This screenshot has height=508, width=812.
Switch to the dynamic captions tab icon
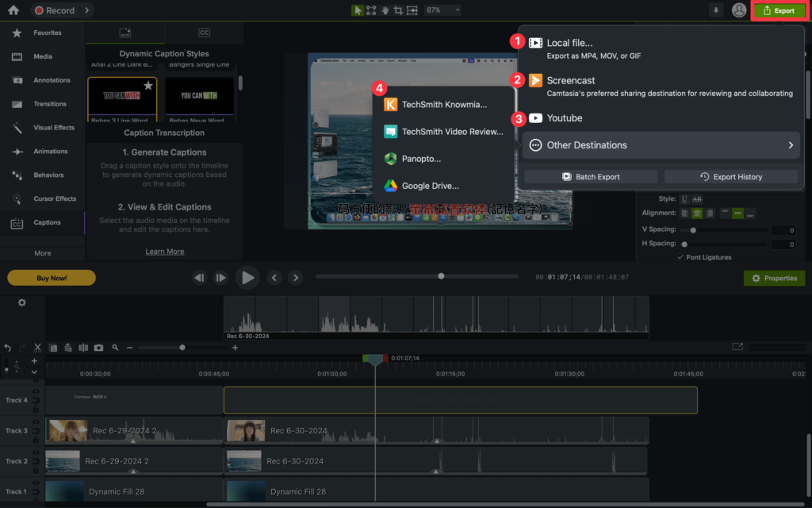coord(124,33)
